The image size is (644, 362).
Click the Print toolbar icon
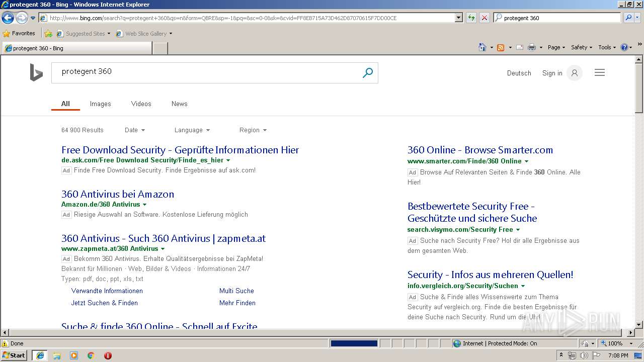point(532,47)
